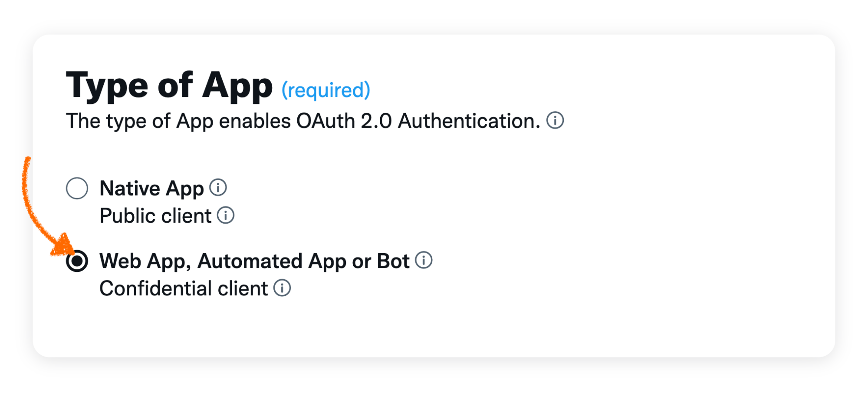This screenshot has height=394, width=868.
Task: Open Confidential client info icon
Action: coord(282,288)
